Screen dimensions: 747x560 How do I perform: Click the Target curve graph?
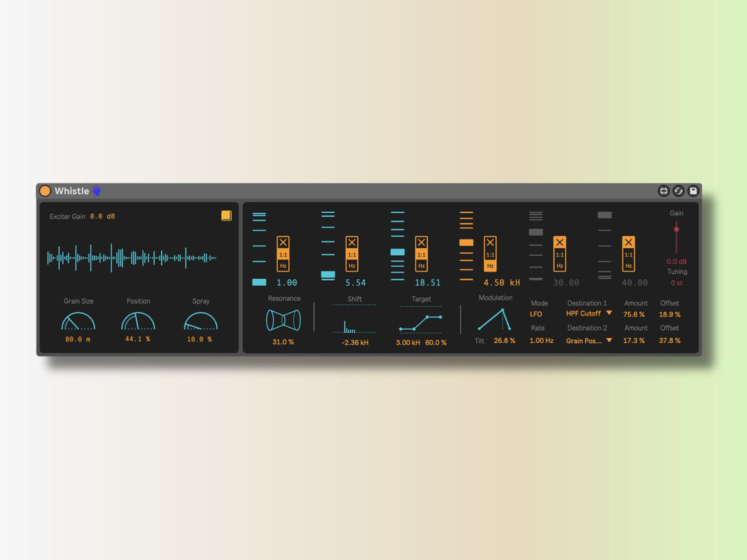tap(421, 322)
